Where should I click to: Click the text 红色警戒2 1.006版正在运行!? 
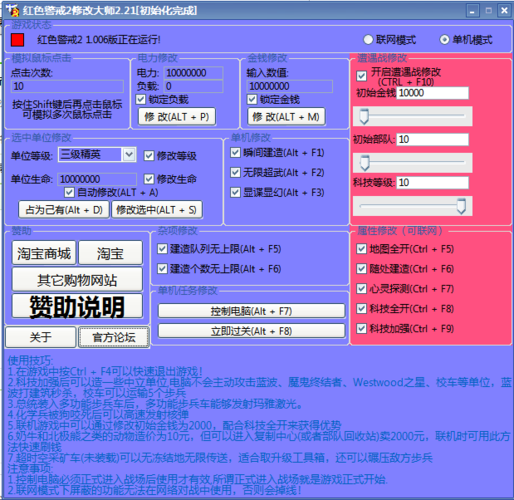[99, 40]
